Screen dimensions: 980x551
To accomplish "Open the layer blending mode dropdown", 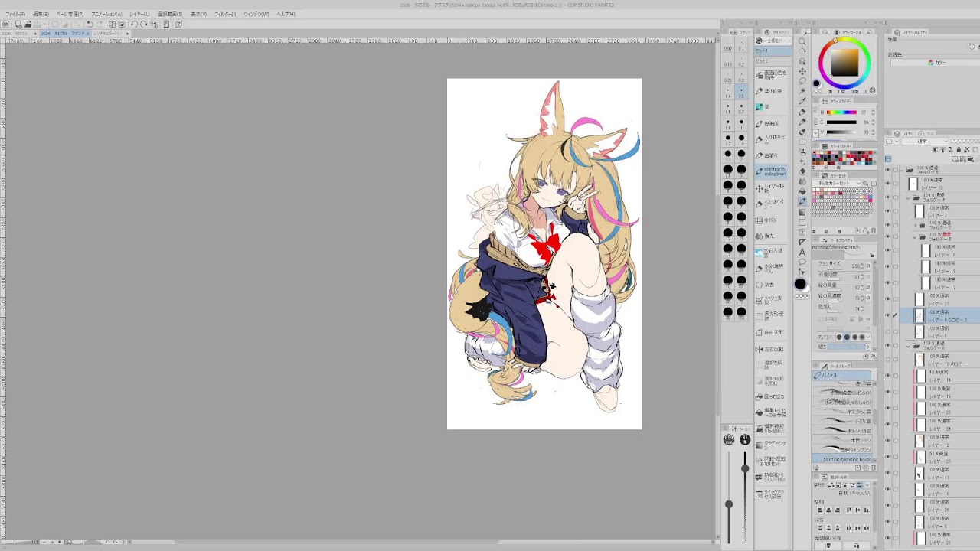I will click(x=925, y=141).
